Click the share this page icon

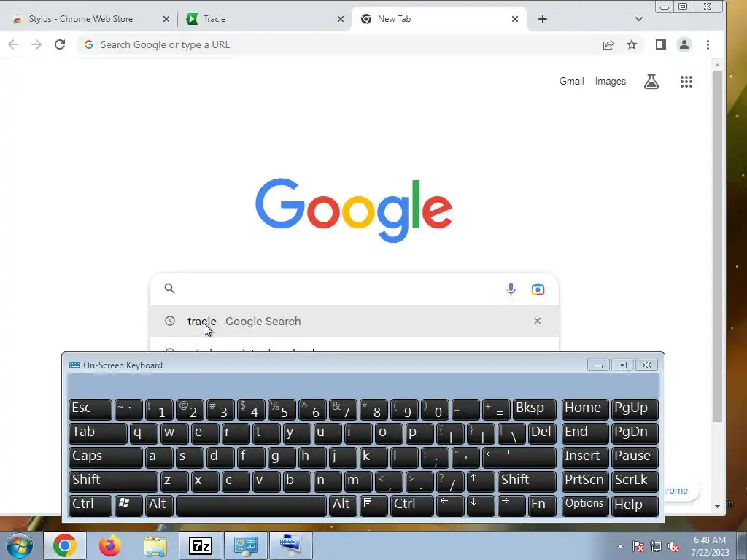[608, 44]
